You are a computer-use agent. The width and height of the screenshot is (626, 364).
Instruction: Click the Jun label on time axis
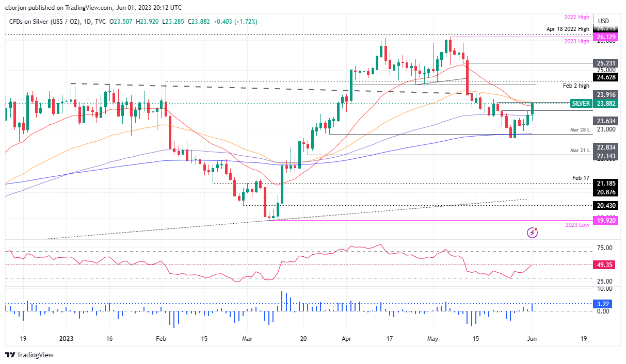coord(532,339)
